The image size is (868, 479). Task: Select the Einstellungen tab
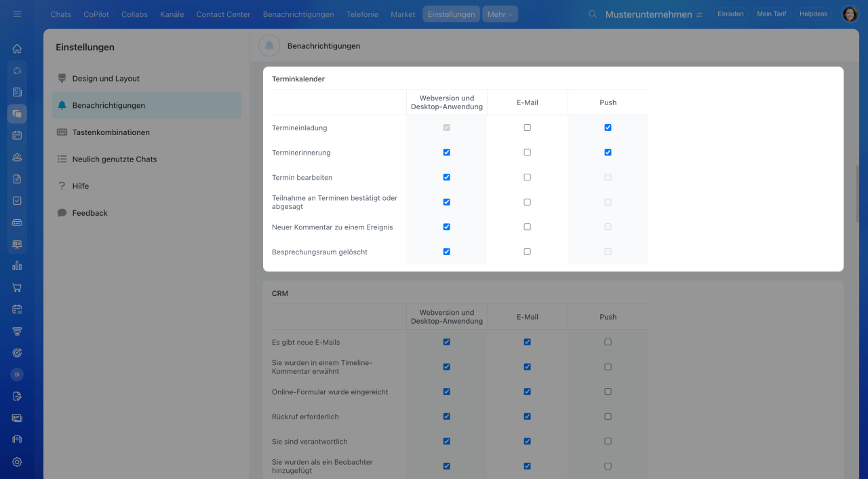(451, 14)
